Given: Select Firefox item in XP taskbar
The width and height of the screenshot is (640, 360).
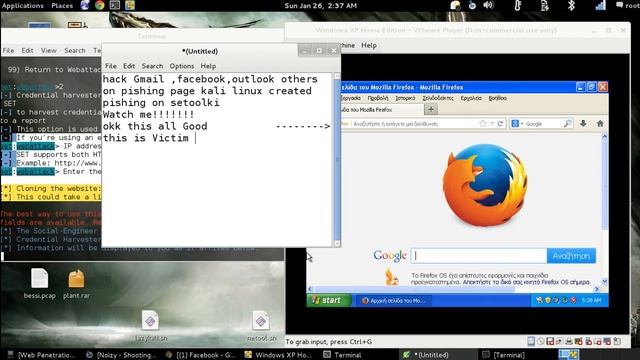Looking at the screenshot, I should click(x=394, y=301).
